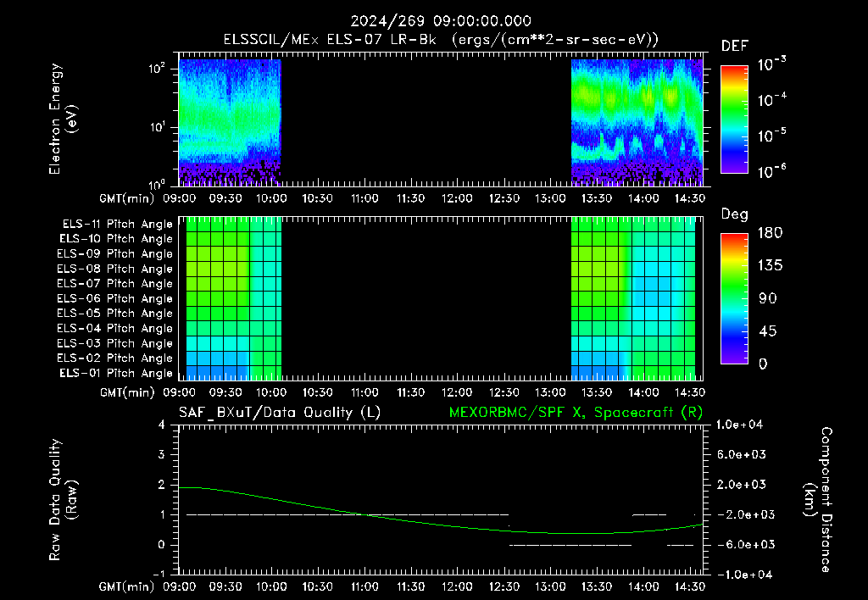Click the 10^-3 label on the DEF color bar
868x600 pixels.
pos(771,64)
